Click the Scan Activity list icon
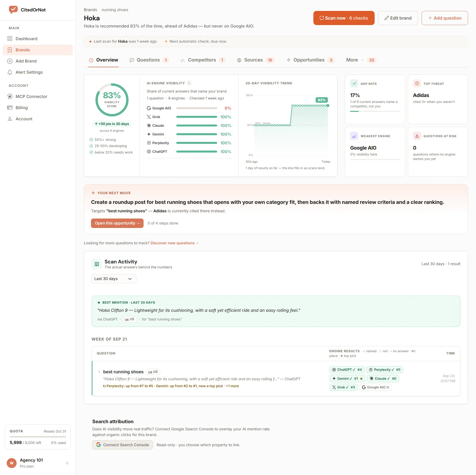The height and width of the screenshot is (475, 476). (97, 264)
